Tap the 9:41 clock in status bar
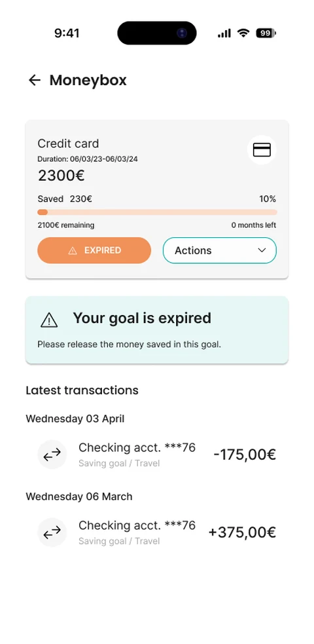 coord(67,33)
